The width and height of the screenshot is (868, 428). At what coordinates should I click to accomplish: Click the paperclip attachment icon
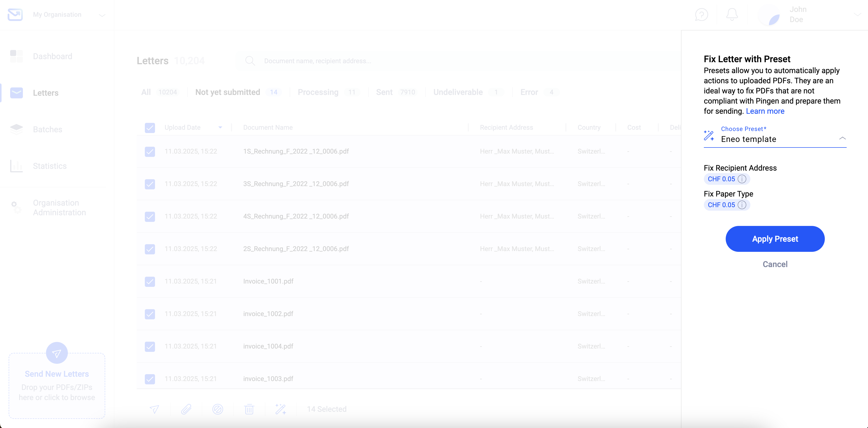[186, 409]
